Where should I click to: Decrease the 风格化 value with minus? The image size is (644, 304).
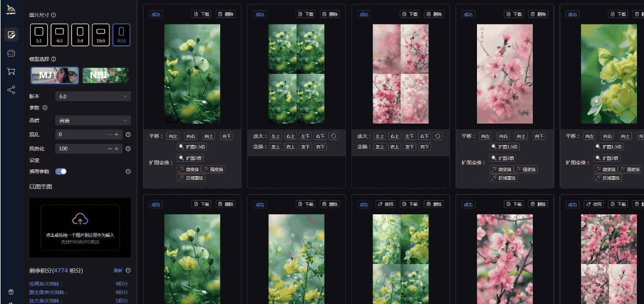(110, 149)
